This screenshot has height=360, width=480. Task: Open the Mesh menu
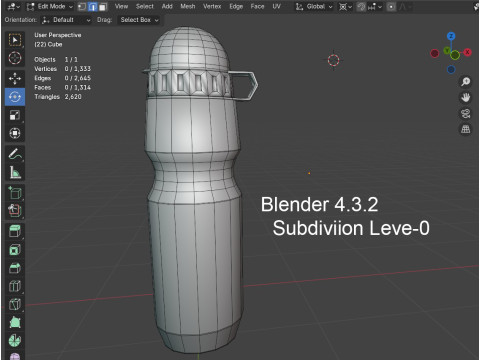(188, 6)
